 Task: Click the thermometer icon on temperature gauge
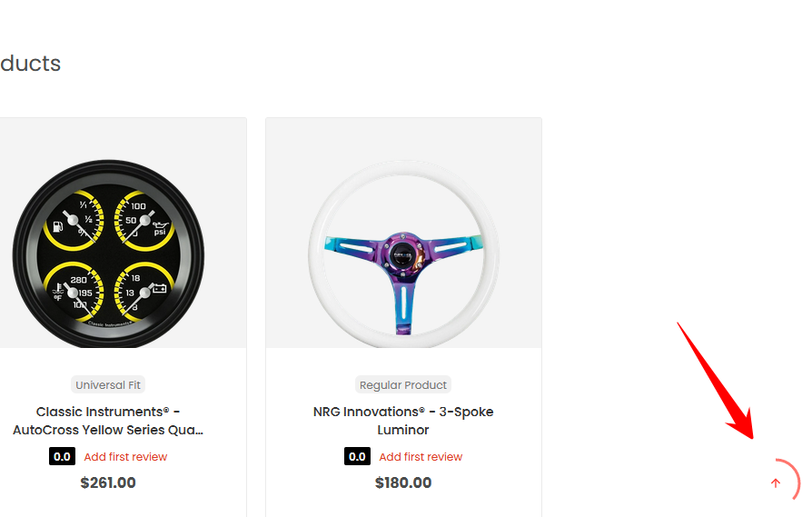59,293
